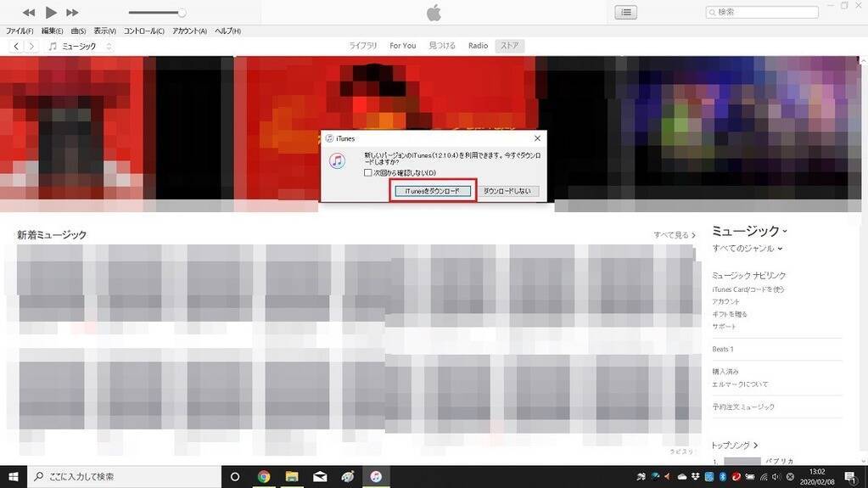868x488 pixels.
Task: Open the アカウント sidebar link
Action: coord(725,301)
